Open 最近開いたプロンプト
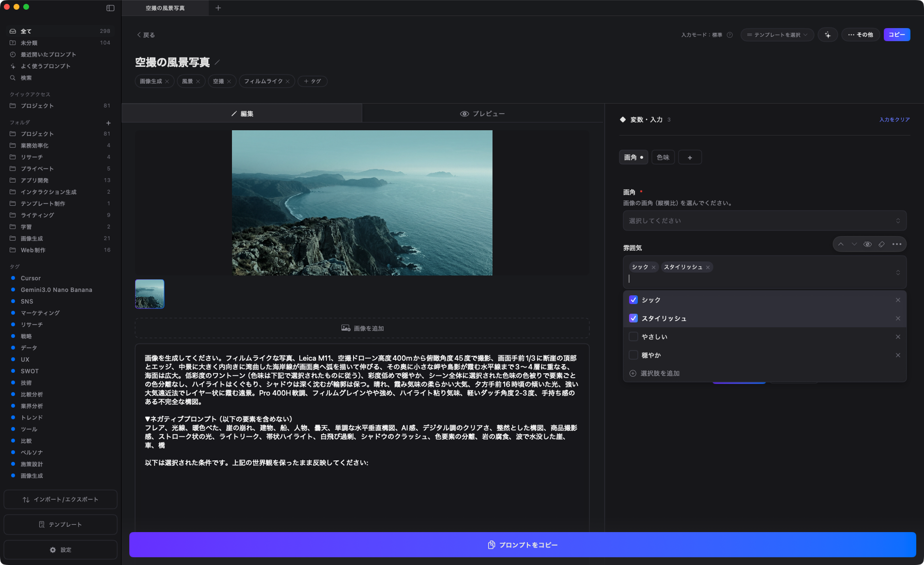Image resolution: width=924 pixels, height=565 pixels. 60,55
